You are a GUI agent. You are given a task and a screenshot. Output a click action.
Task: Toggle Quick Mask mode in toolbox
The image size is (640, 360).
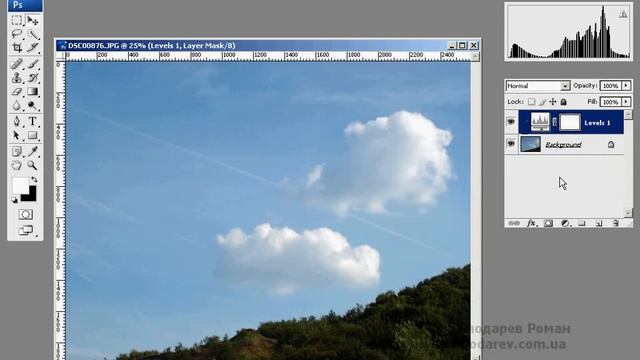coord(25,214)
